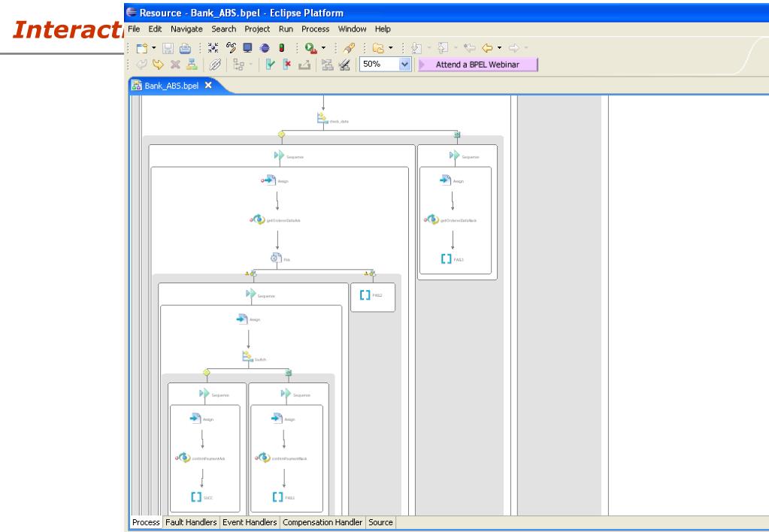
Task: Click the green otherwise node under check_data
Action: 457,135
